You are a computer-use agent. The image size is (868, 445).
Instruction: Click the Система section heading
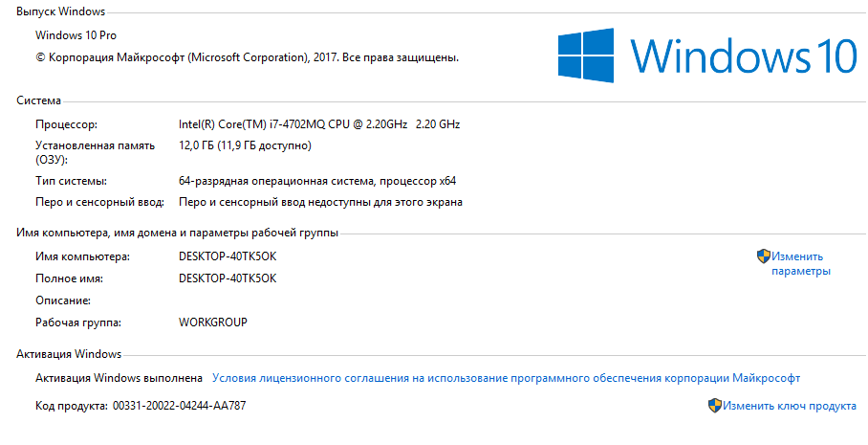[39, 100]
